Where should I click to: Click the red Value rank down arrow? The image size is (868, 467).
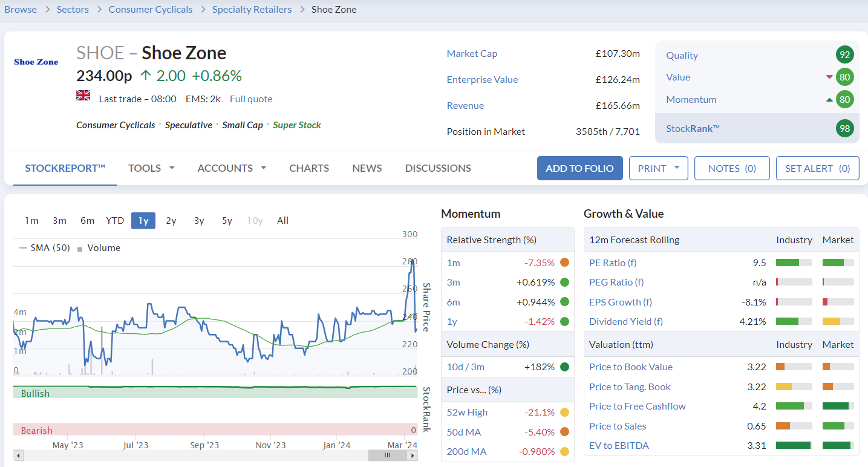(x=829, y=77)
